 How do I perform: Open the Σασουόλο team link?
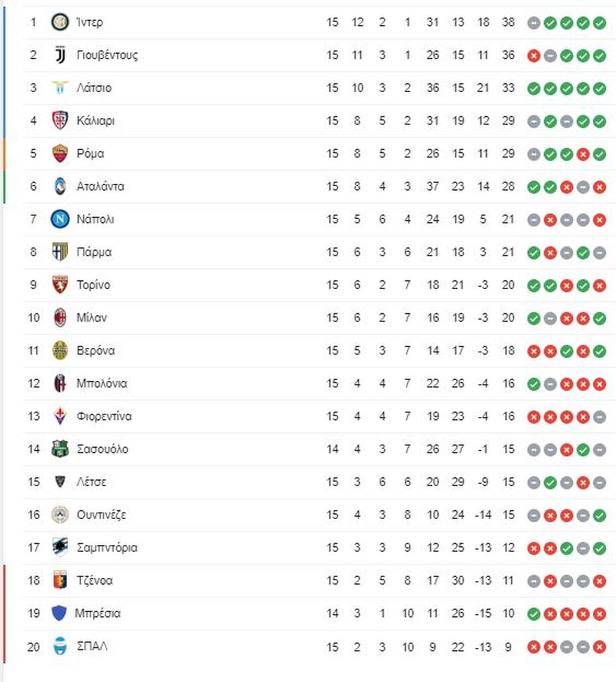[103, 449]
